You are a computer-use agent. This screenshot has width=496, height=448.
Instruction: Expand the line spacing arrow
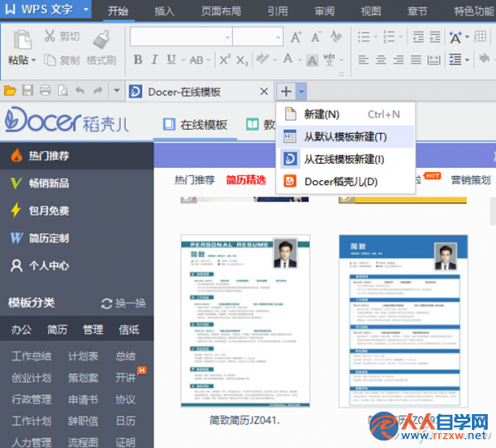click(x=467, y=60)
